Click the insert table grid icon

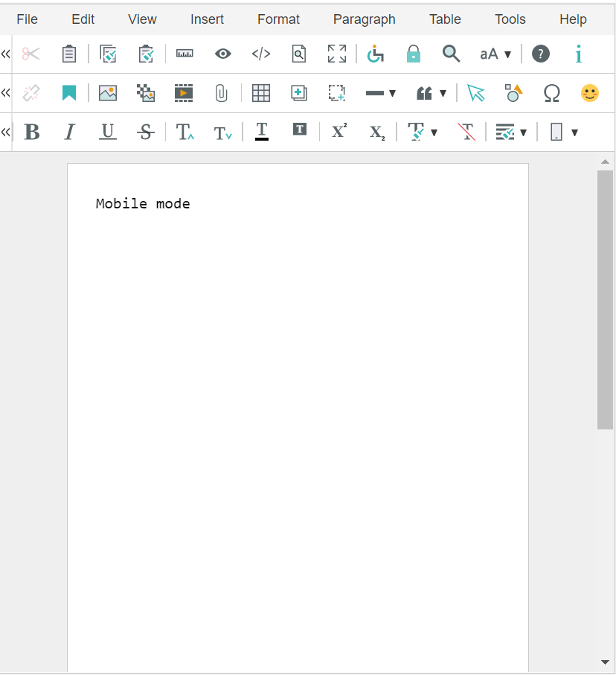point(261,93)
